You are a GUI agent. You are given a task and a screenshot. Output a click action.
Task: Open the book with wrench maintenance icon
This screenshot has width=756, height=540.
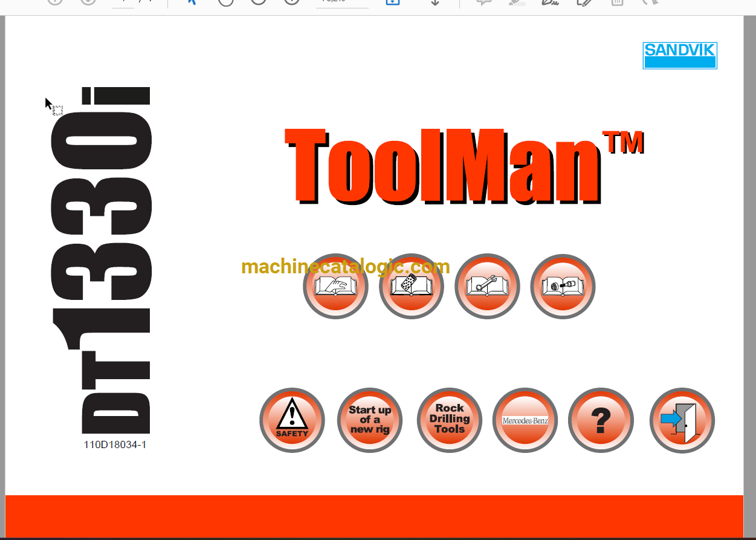pyautogui.click(x=487, y=287)
